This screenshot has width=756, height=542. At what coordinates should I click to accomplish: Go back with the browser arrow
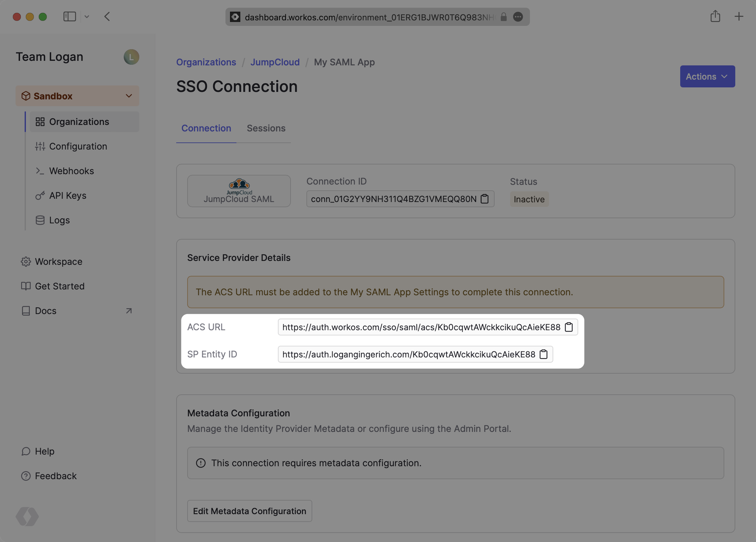tap(107, 16)
